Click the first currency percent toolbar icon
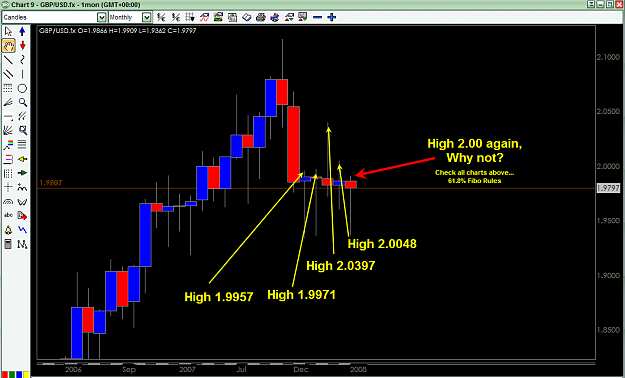 point(161,17)
